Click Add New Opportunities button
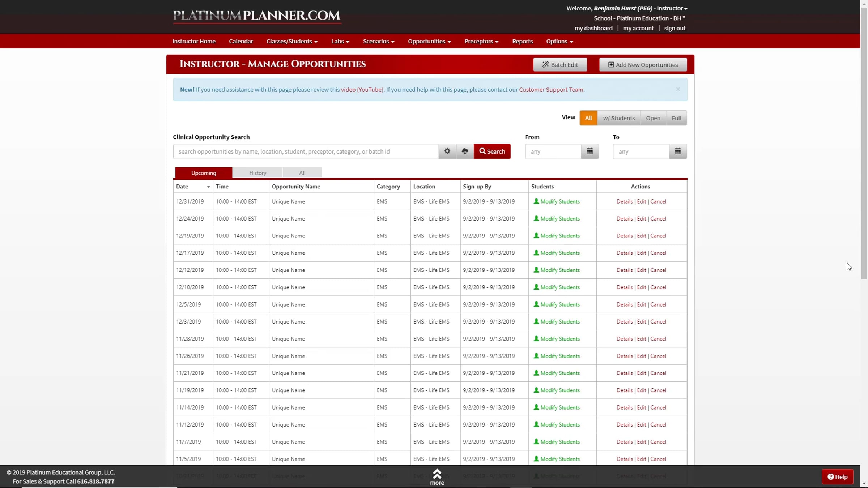This screenshot has width=868, height=488. [643, 65]
